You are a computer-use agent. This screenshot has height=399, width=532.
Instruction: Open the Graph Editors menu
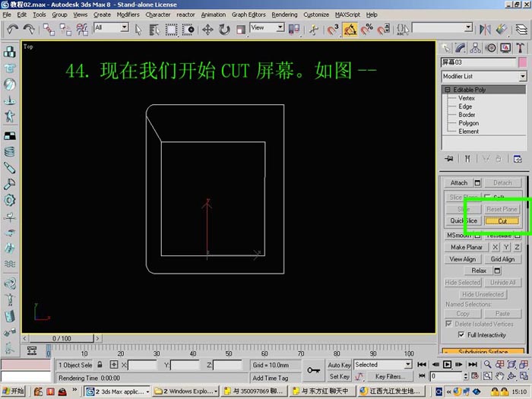249,14
